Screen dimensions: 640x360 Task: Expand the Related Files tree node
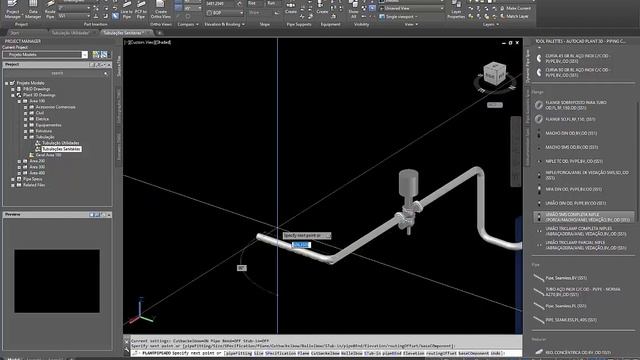pyautogui.click(x=13, y=185)
